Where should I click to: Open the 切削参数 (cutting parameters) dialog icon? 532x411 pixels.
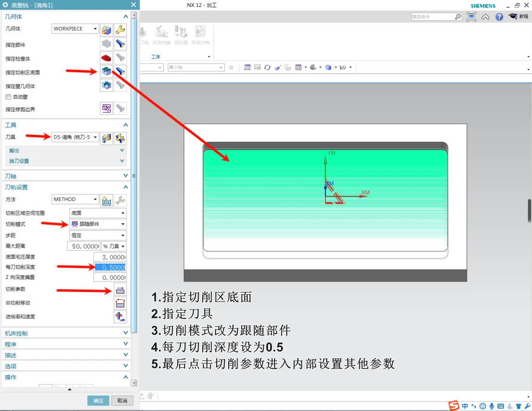pos(120,290)
